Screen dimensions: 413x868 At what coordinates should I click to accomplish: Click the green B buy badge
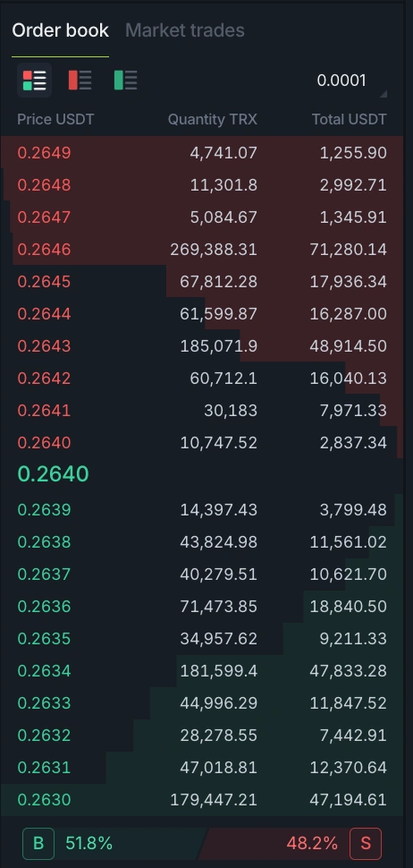click(38, 843)
